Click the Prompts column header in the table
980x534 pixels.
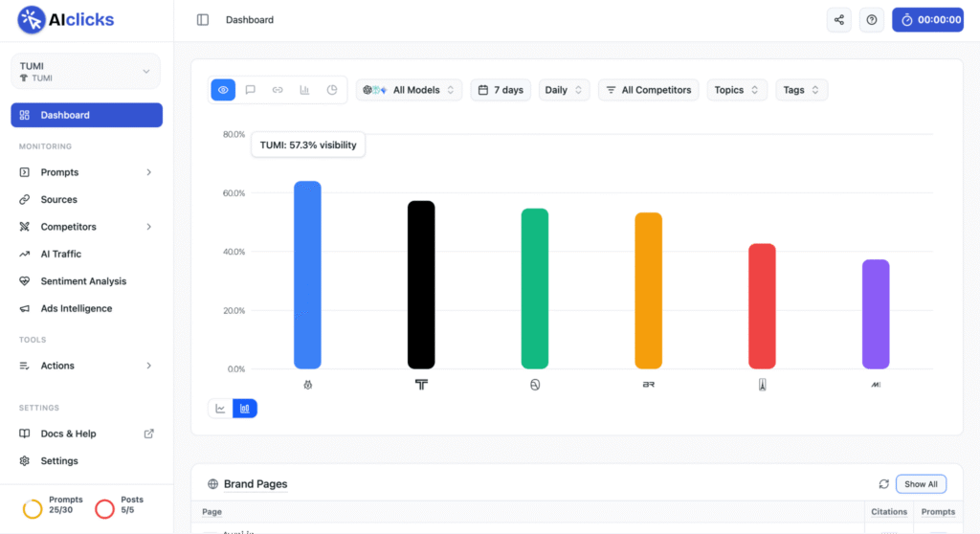(x=938, y=511)
